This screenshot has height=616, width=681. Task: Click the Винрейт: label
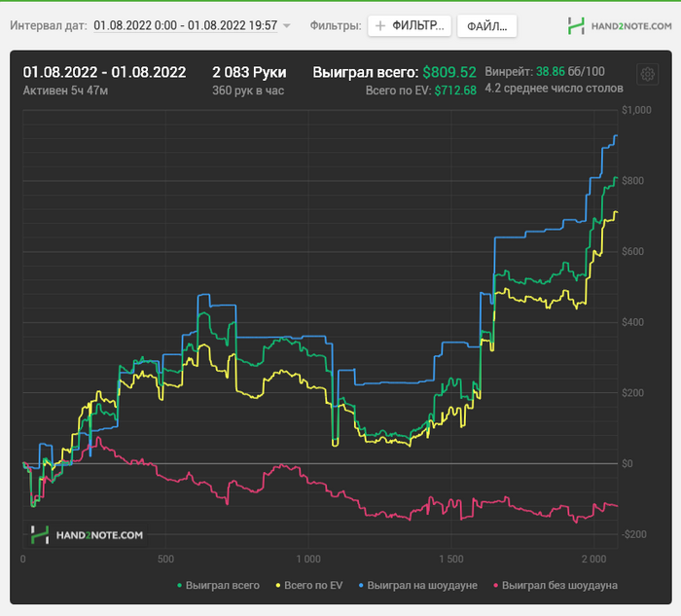point(509,72)
